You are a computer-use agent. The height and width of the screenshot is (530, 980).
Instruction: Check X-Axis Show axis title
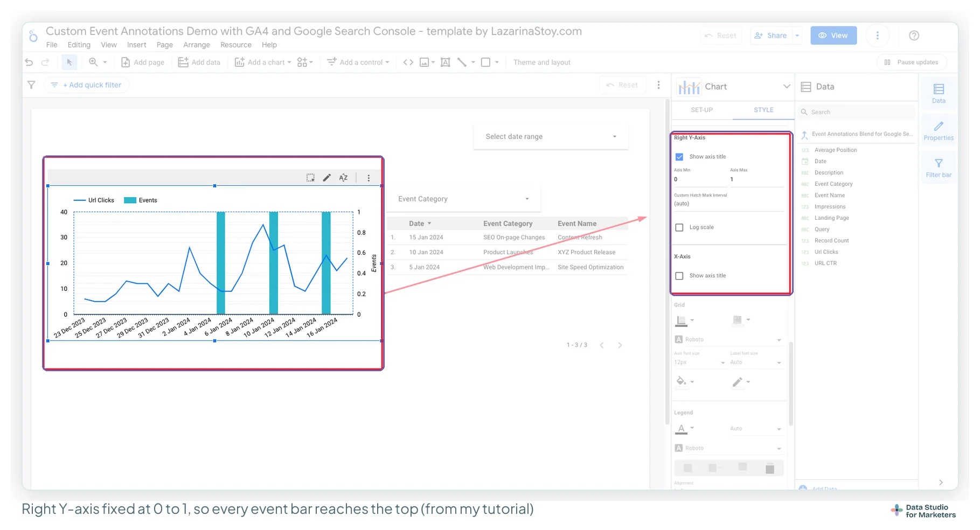[x=679, y=276]
